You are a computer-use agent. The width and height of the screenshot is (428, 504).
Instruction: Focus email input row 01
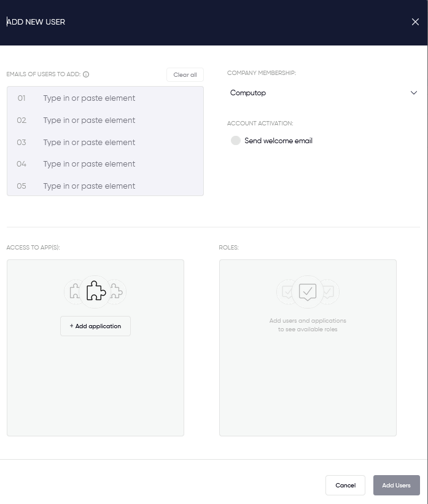point(106,98)
